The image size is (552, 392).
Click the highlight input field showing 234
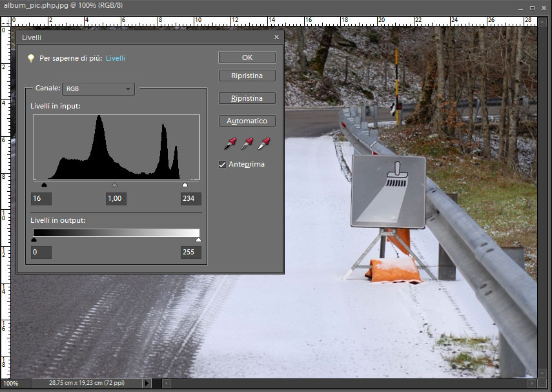190,199
